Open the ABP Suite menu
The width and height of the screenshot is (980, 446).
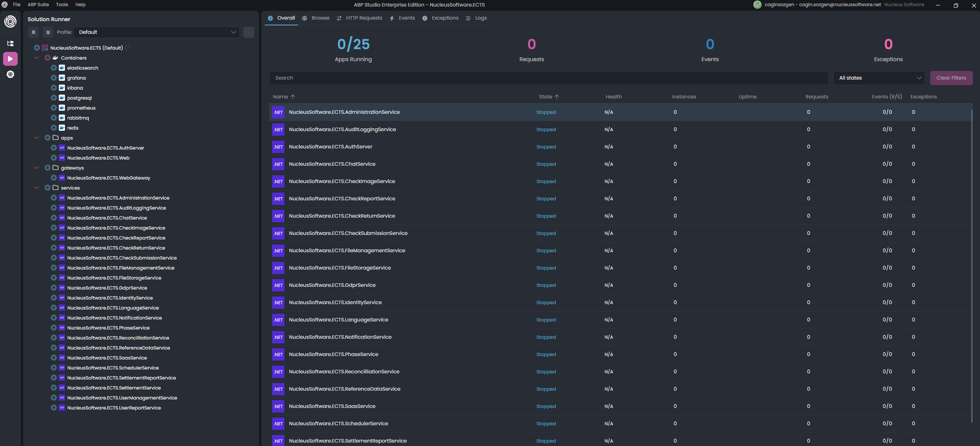pyautogui.click(x=38, y=5)
